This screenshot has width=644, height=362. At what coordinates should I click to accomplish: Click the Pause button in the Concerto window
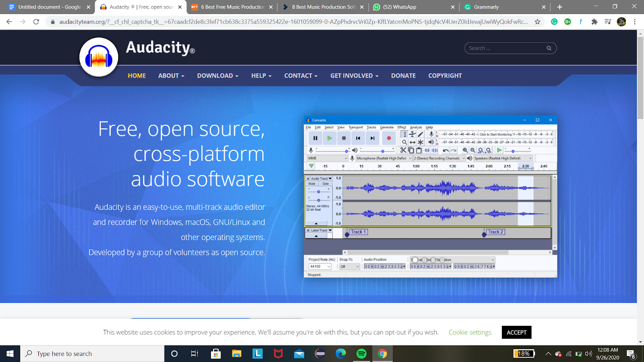point(315,138)
